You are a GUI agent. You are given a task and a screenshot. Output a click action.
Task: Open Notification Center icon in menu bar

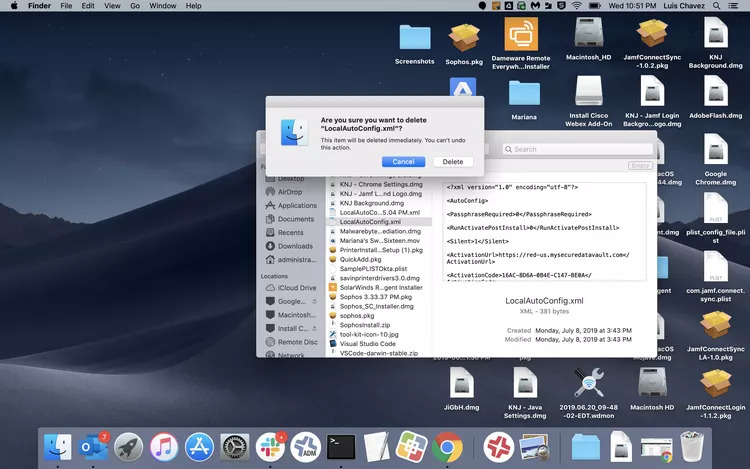click(732, 6)
